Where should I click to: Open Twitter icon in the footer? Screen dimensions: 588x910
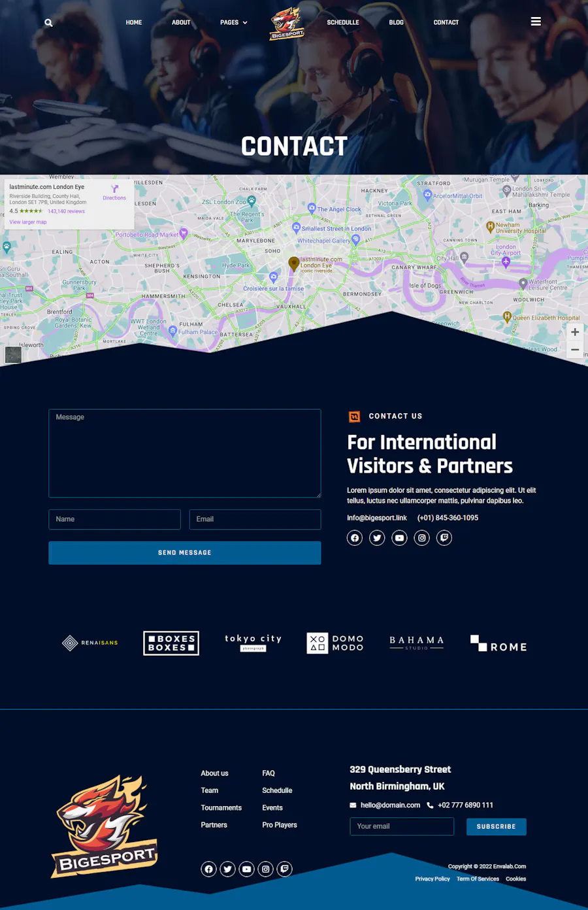[x=227, y=869]
